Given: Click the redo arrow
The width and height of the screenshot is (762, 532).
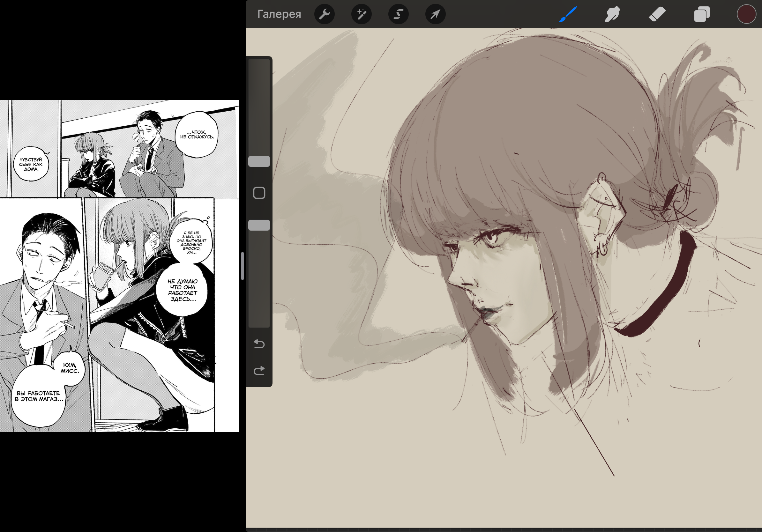Looking at the screenshot, I should (259, 370).
